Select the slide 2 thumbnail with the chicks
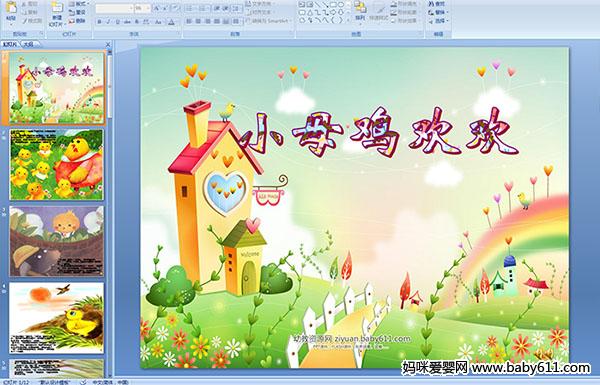The height and width of the screenshot is (385, 600). pos(57,165)
